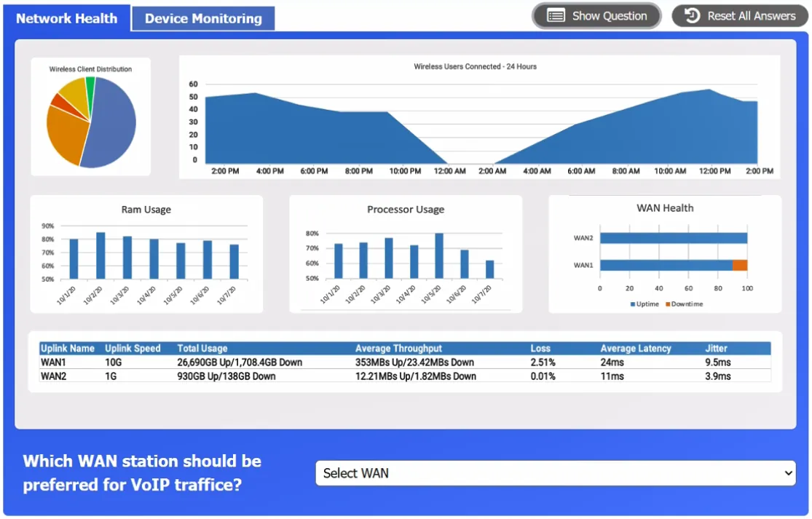Click the Processor Usage bar for 10/7/20
This screenshot has width=812, height=519.
coord(490,269)
